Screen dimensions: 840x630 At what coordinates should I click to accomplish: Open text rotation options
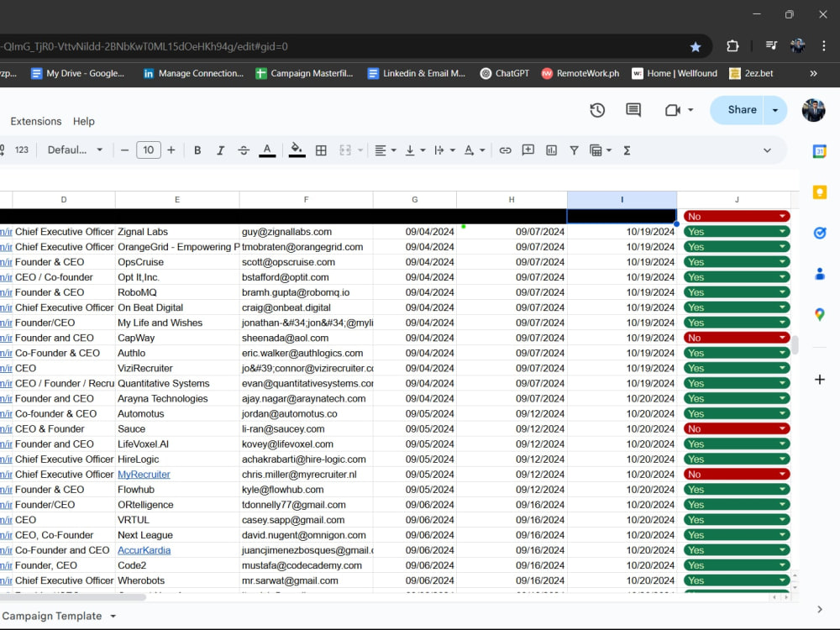coord(474,150)
